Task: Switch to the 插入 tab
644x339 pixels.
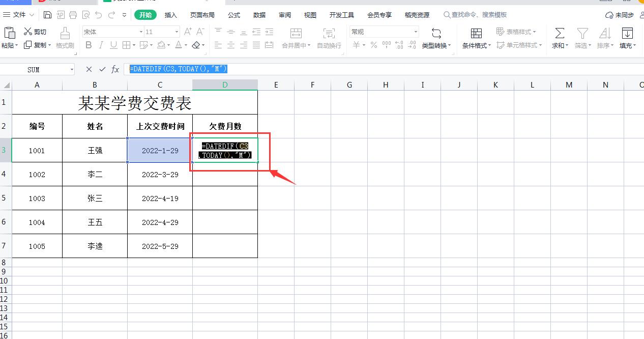Action: click(171, 15)
